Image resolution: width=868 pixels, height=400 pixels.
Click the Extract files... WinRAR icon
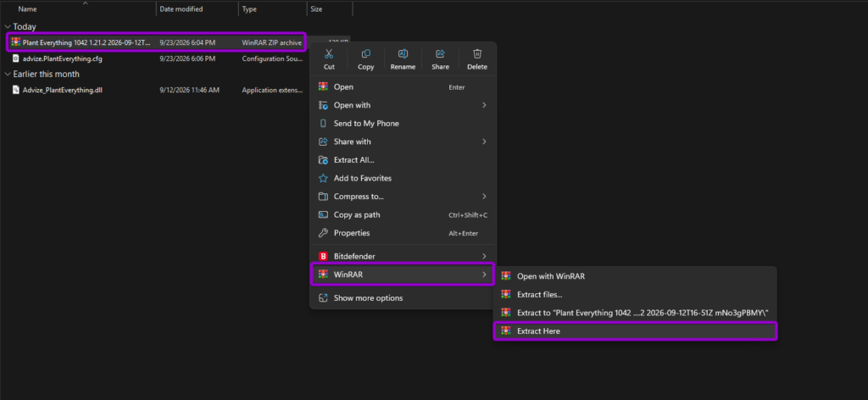pyautogui.click(x=505, y=294)
